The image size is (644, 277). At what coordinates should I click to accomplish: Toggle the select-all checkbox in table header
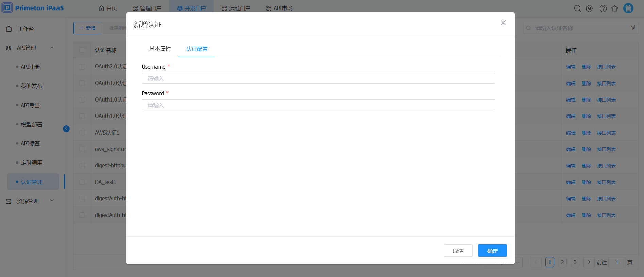[x=82, y=50]
